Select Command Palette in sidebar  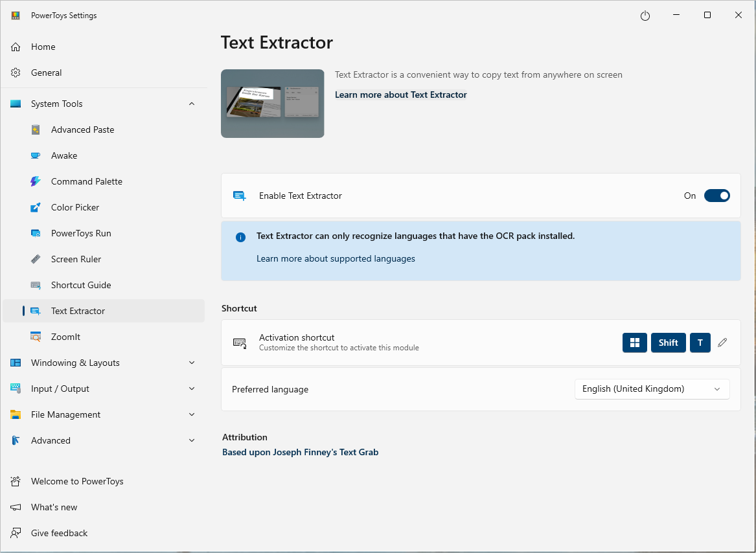click(x=104, y=181)
